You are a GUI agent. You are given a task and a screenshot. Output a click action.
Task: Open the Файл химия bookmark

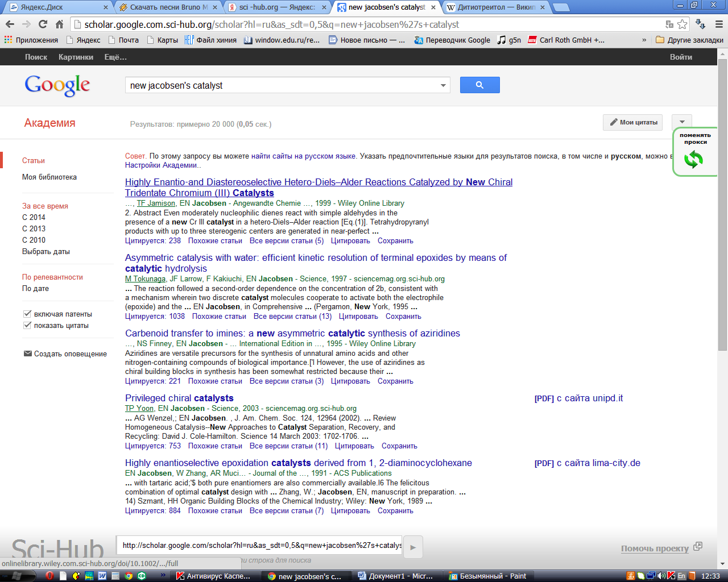tap(210, 40)
